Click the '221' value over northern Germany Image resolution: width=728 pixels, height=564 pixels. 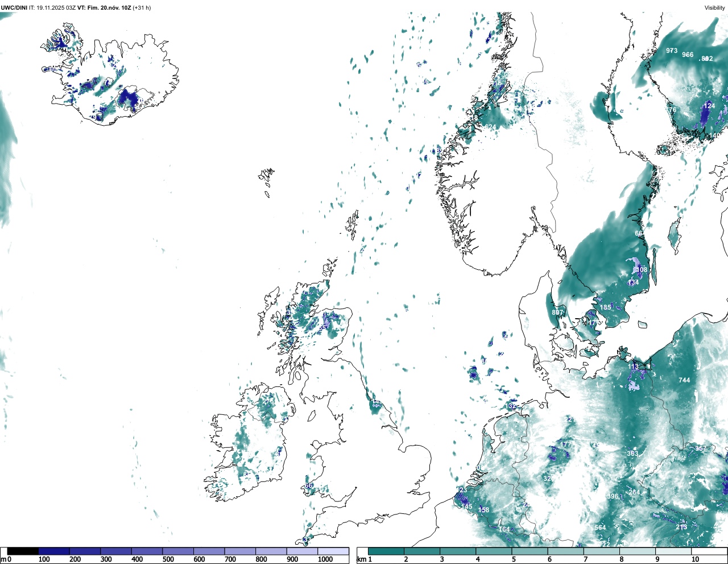570,419
